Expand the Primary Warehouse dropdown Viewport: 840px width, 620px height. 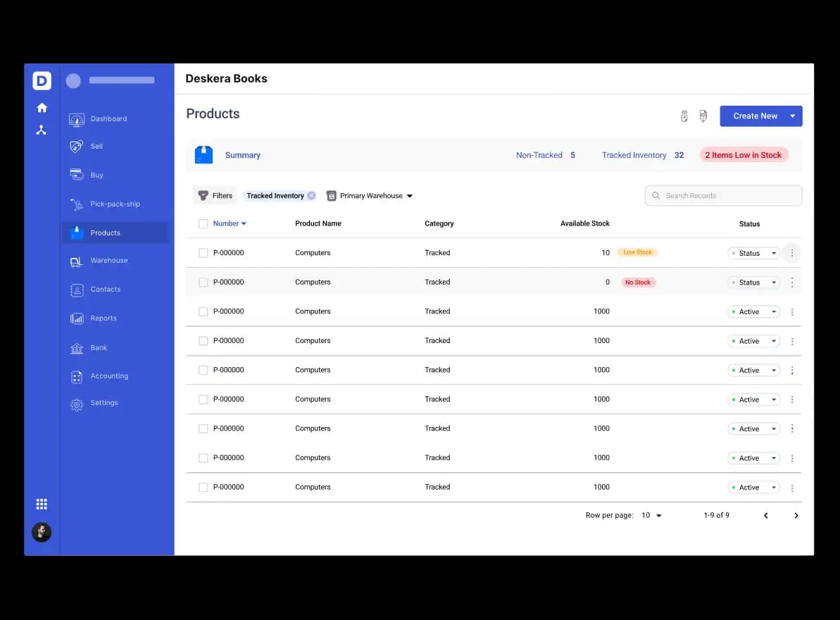point(370,195)
